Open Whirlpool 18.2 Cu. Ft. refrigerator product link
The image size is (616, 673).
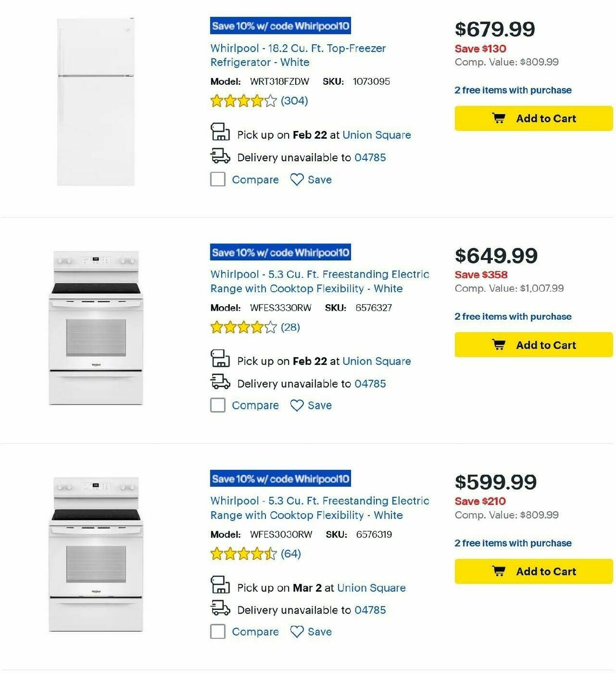pos(298,55)
